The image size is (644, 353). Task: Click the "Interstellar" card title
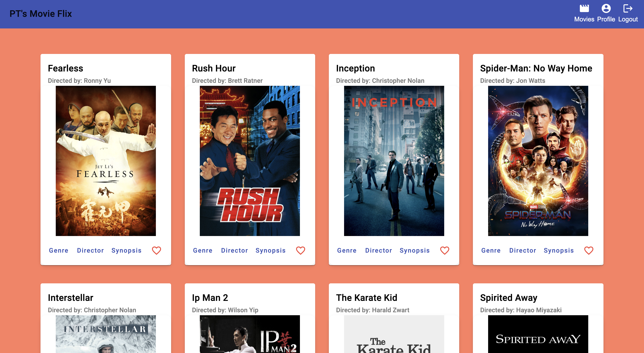click(x=71, y=297)
